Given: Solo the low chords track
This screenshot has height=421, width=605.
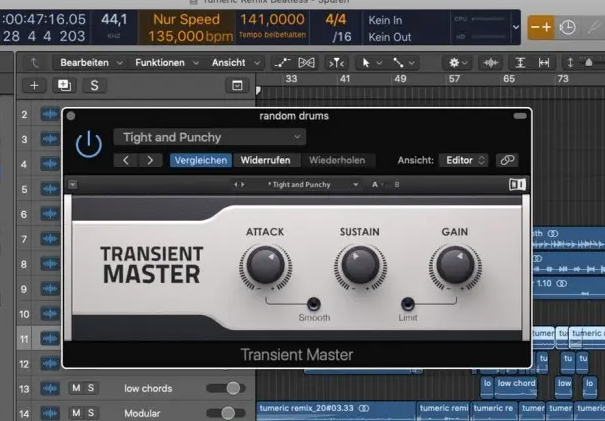Looking at the screenshot, I should click(x=91, y=388).
